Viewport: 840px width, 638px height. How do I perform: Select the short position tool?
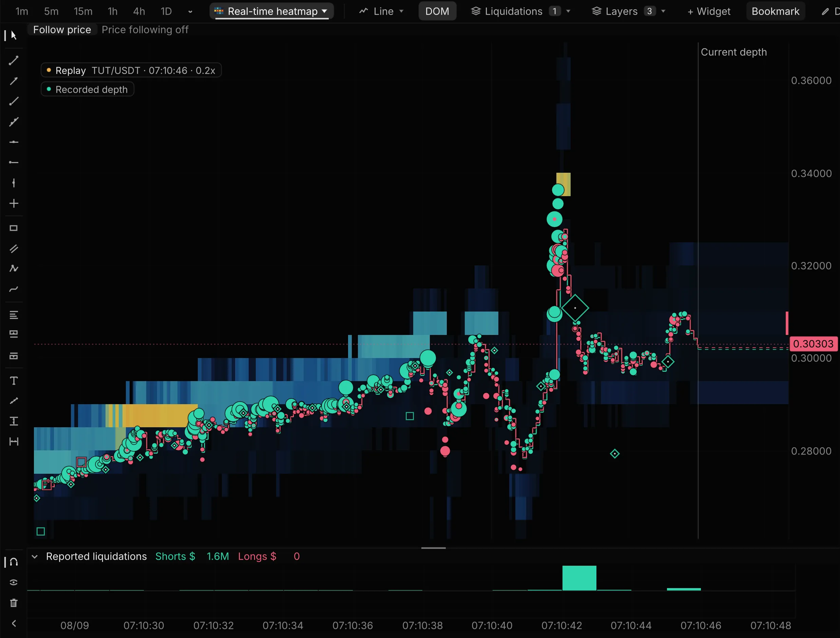pos(14,356)
